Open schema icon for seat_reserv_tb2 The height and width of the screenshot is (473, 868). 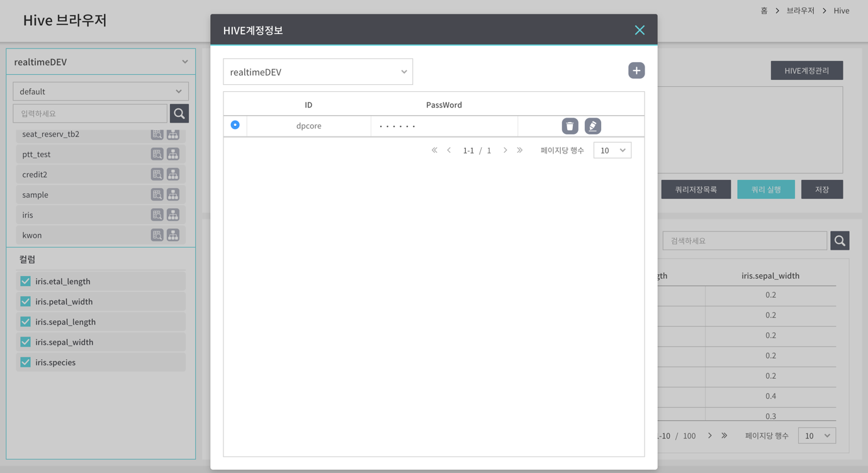click(x=173, y=134)
